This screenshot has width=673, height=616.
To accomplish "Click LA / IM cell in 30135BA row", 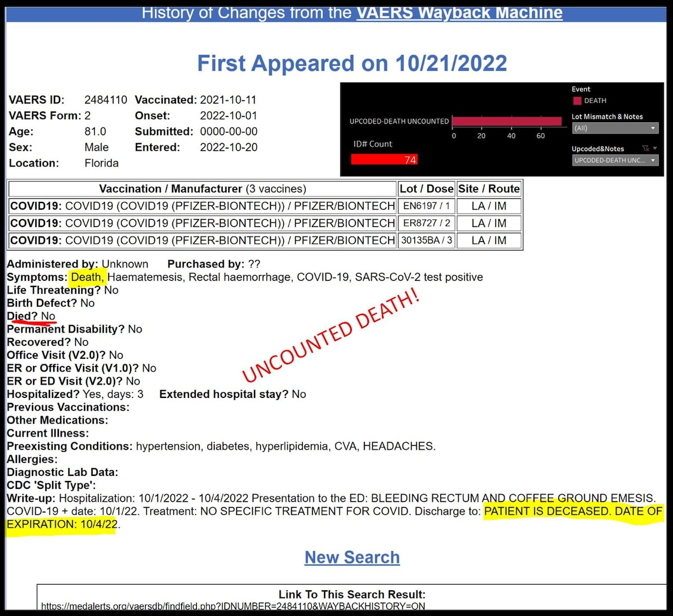I will pos(489,240).
